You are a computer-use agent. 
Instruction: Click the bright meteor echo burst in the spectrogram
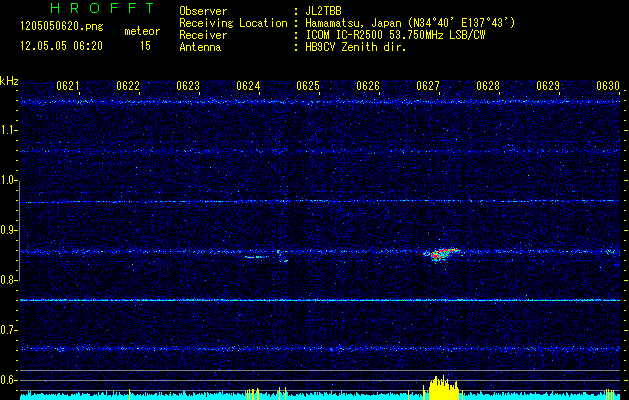(x=442, y=254)
